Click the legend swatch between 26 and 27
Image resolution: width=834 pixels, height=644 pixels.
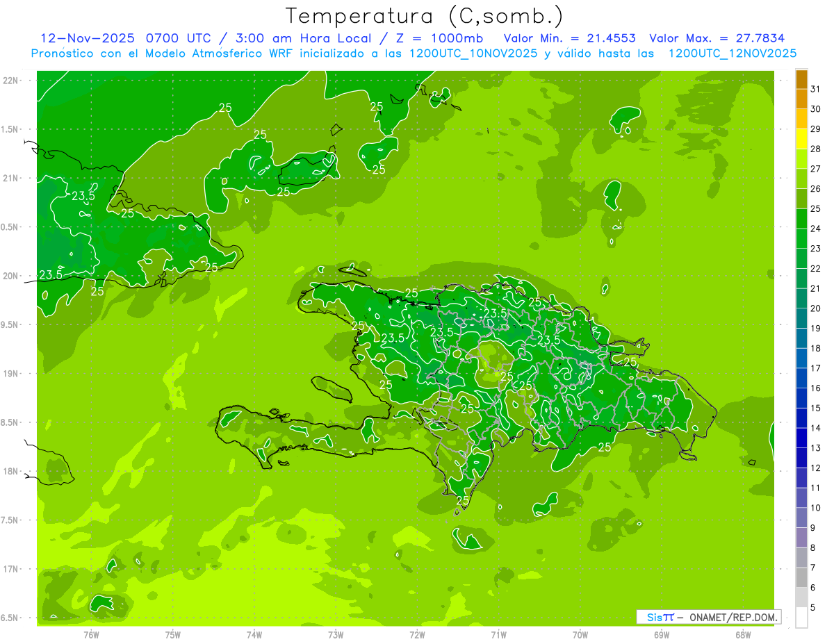[x=801, y=179]
